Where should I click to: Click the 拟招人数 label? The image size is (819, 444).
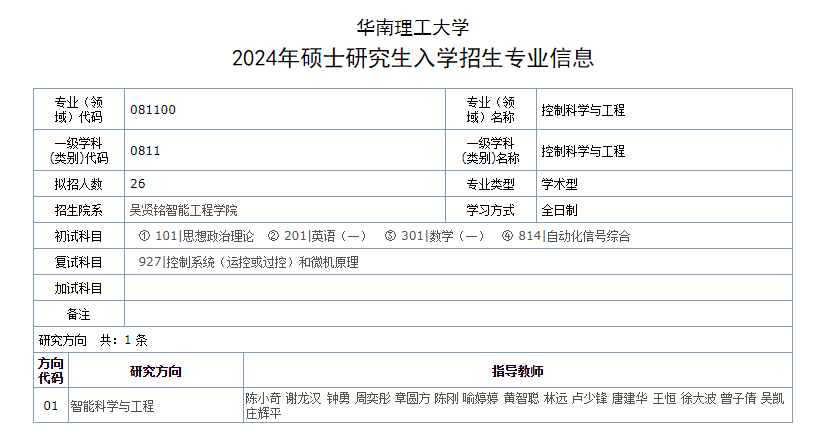(79, 184)
